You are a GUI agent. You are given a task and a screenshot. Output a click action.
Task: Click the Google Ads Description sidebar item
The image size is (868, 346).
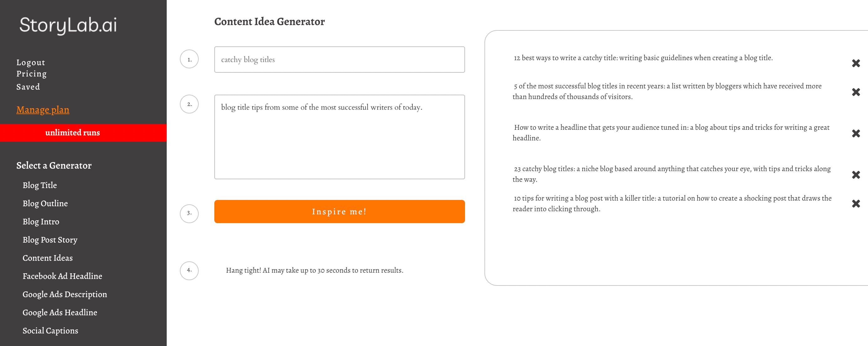64,294
